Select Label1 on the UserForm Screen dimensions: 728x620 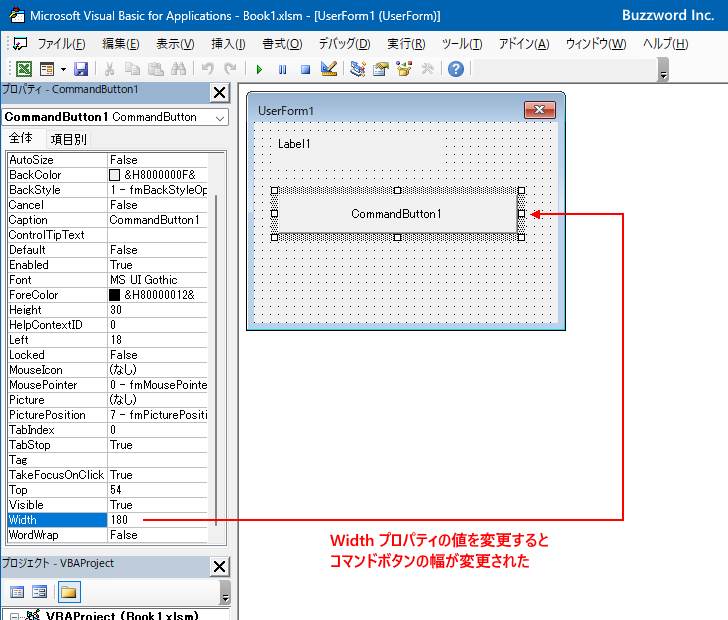coord(294,144)
